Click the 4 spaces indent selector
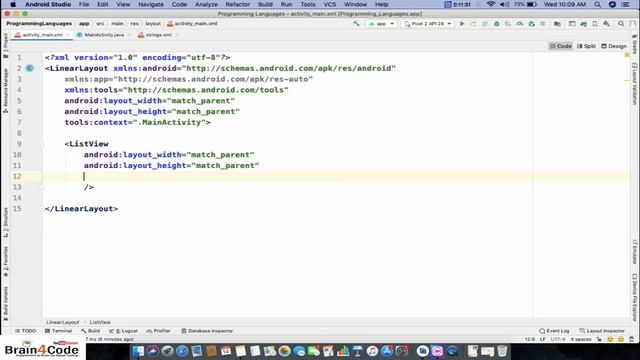Viewport: 640px width, 360px height. [581, 339]
